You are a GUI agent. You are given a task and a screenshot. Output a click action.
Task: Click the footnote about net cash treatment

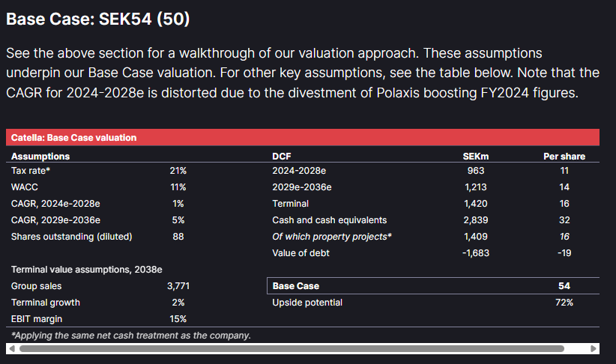131,336
